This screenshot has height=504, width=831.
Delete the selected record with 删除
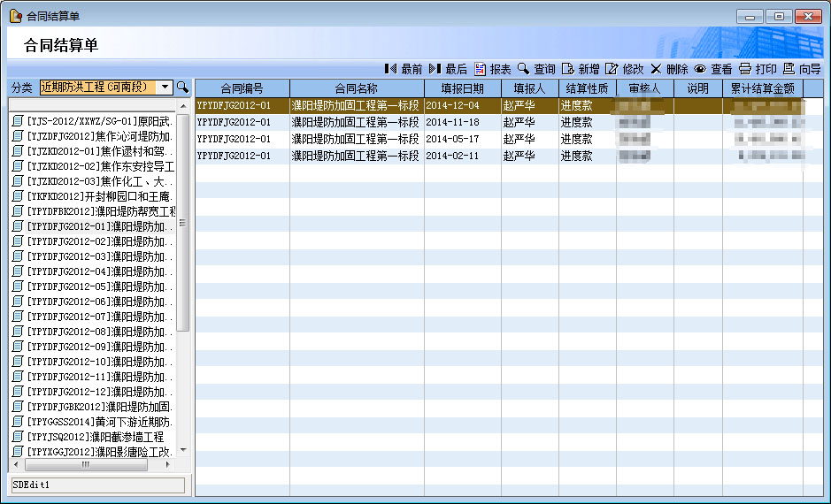coord(669,69)
